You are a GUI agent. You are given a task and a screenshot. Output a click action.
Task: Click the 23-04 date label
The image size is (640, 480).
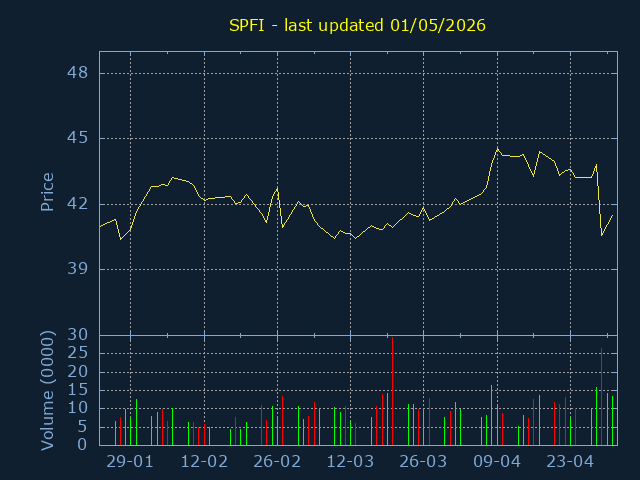[570, 462]
